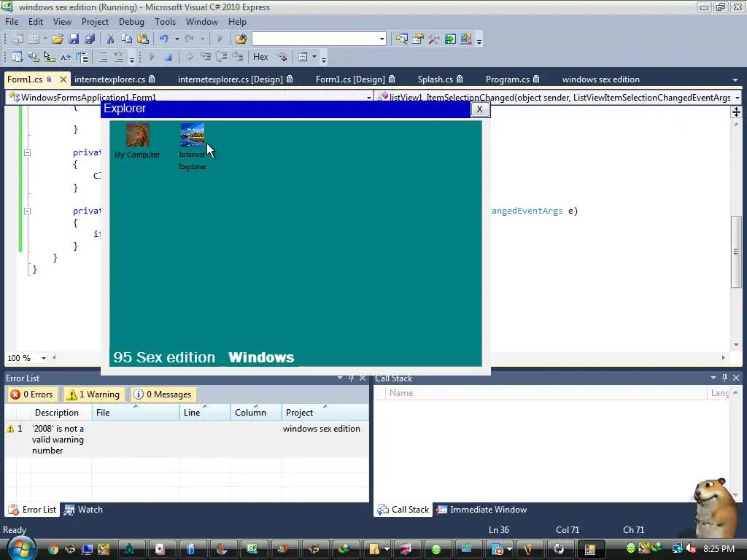Cut selection with the scissors icon
Screen dimensions: 747x560
pyautogui.click(x=110, y=39)
